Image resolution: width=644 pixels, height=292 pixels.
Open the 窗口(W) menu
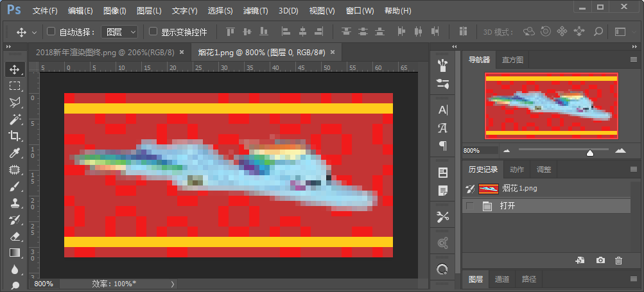pos(360,11)
